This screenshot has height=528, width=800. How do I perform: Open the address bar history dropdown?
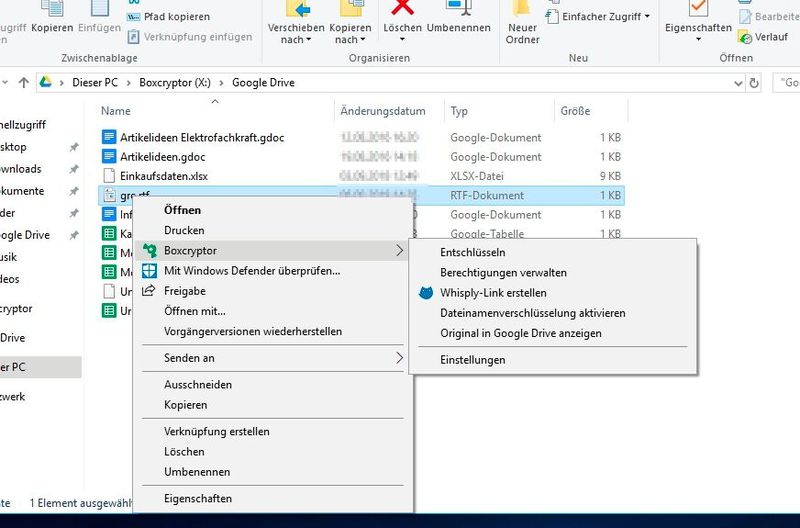tap(738, 83)
